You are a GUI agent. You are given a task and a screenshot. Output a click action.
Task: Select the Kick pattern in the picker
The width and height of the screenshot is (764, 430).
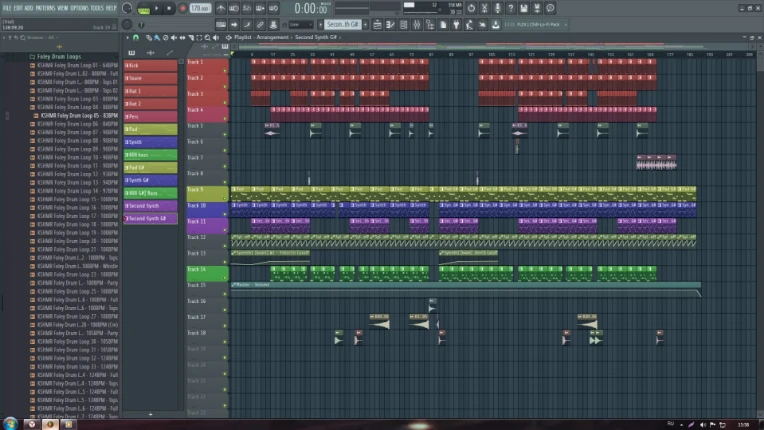151,65
